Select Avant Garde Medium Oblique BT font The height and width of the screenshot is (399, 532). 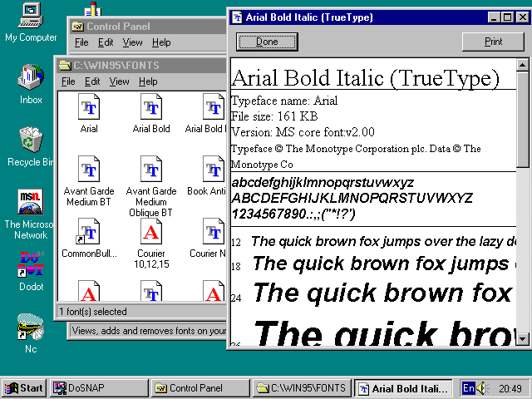150,170
